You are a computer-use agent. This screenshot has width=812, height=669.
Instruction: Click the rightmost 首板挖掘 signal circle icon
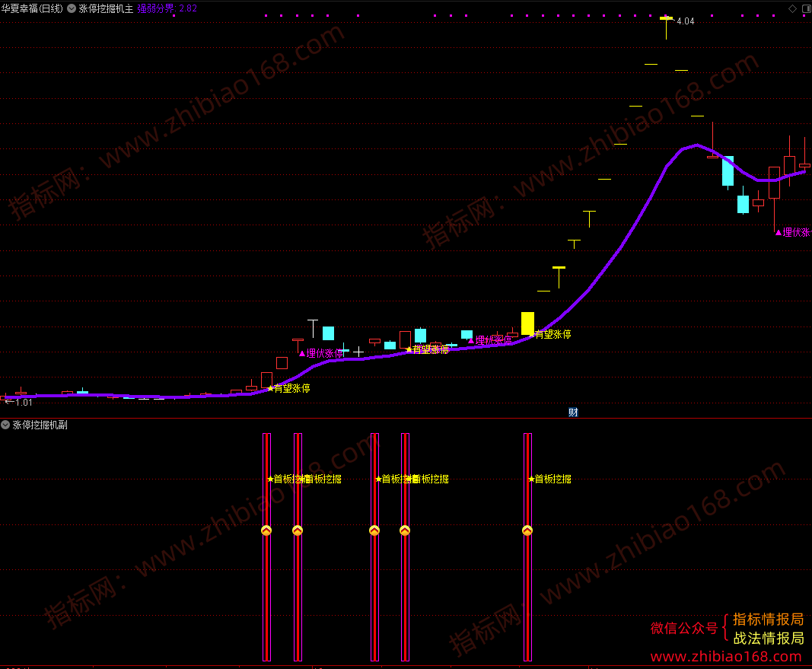click(527, 530)
